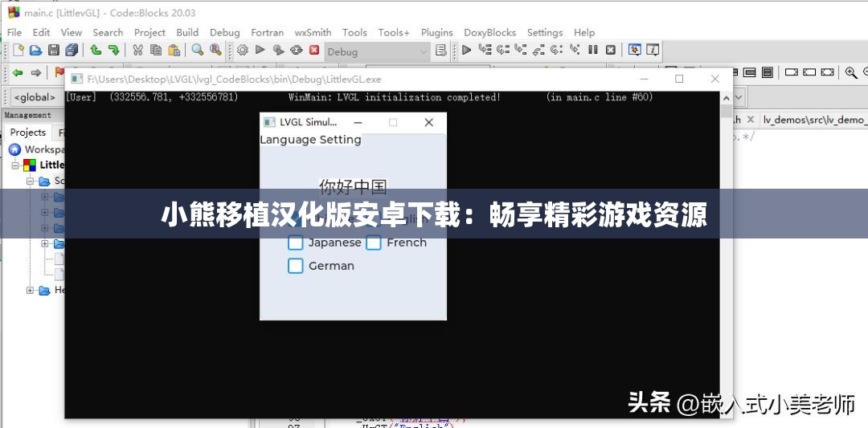Click console window scrollbar up arrow
This screenshot has height=428, width=868.
726,97
